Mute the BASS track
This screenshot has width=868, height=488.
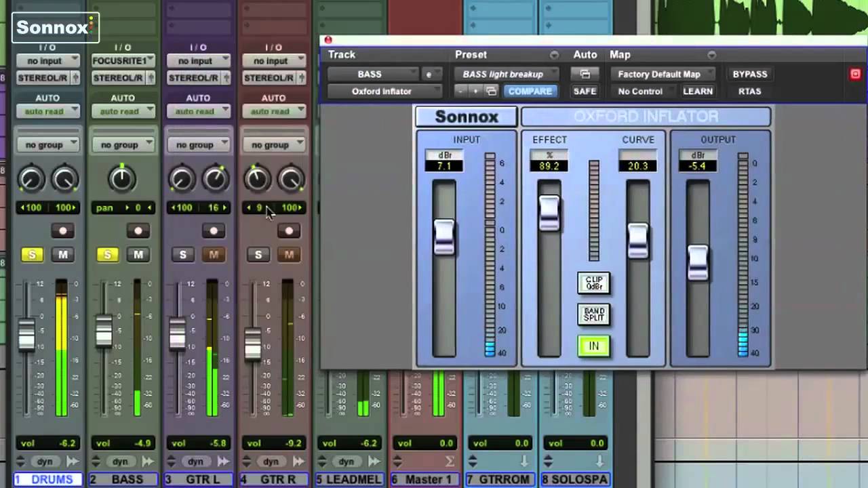(138, 255)
